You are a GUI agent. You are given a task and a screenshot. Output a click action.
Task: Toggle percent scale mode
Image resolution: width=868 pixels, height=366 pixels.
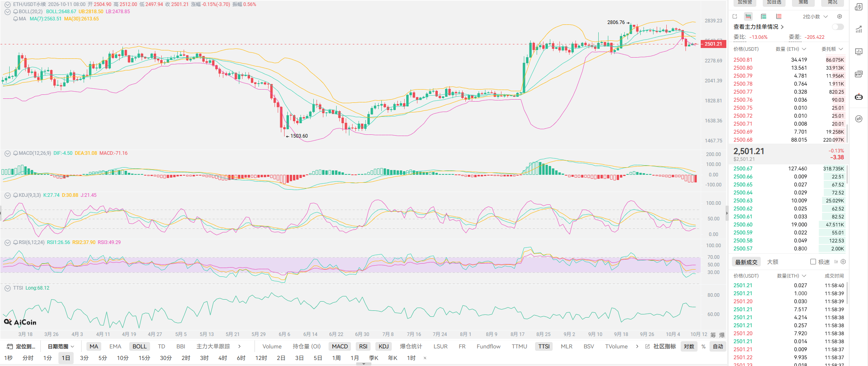(x=704, y=346)
